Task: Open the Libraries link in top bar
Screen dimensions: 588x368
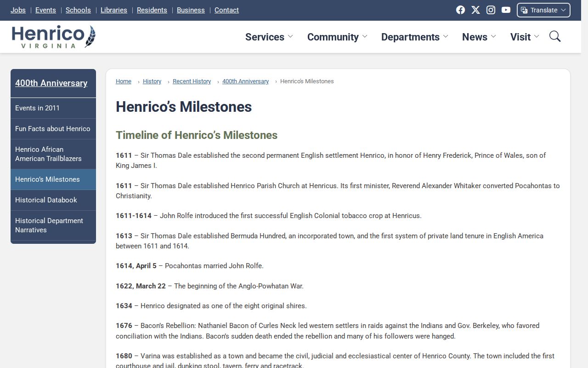Action: [114, 10]
